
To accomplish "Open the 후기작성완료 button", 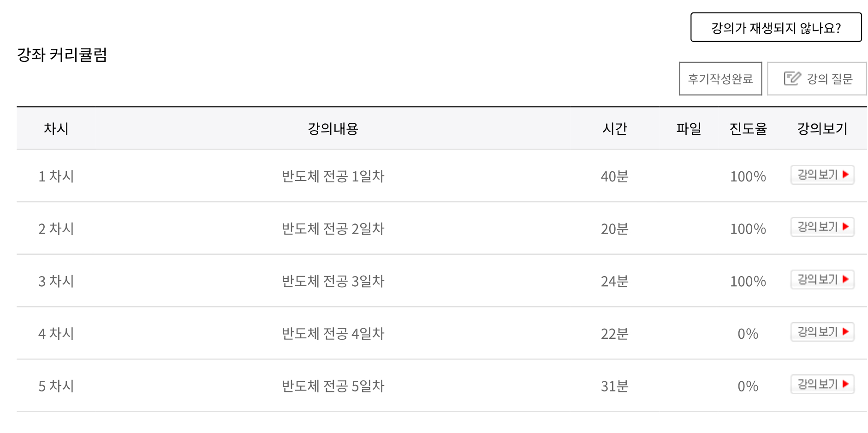I will click(720, 79).
